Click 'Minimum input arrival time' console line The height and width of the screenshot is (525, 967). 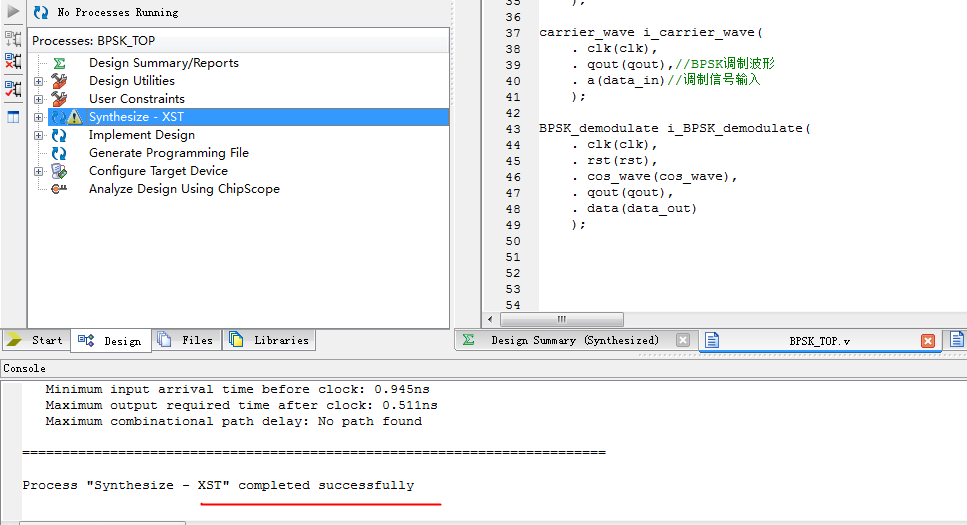point(237,389)
